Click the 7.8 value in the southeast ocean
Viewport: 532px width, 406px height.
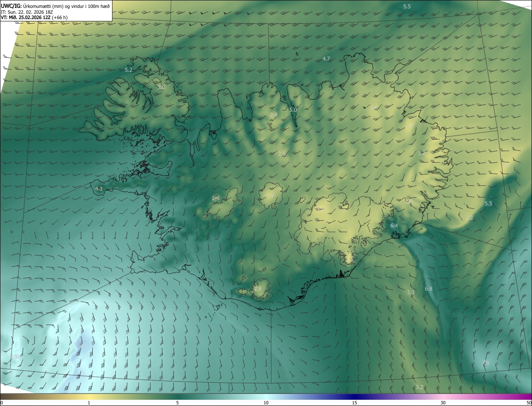(485, 363)
